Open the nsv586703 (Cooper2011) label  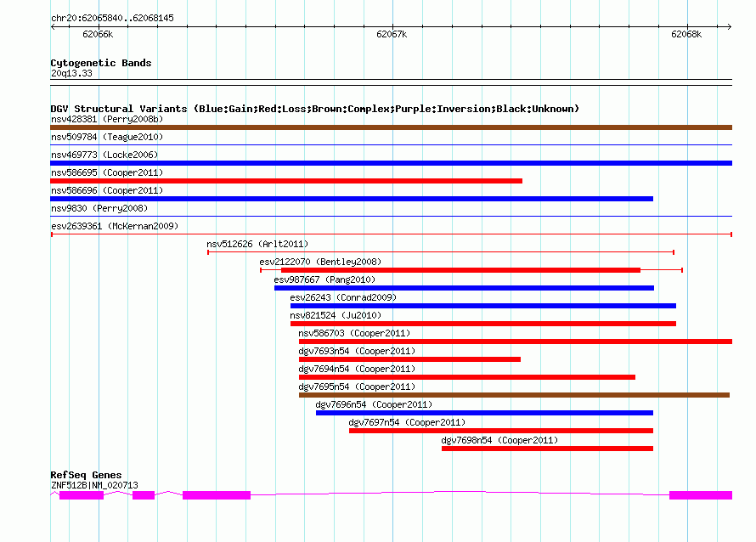(354, 333)
